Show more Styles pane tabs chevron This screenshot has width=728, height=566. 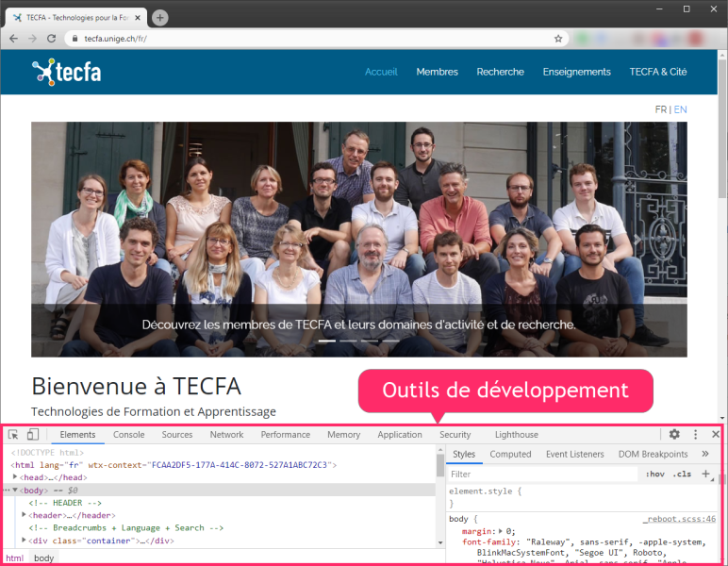pyautogui.click(x=705, y=454)
